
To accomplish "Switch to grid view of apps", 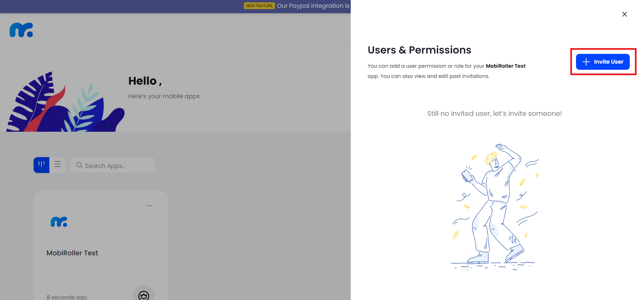I will click(x=41, y=165).
